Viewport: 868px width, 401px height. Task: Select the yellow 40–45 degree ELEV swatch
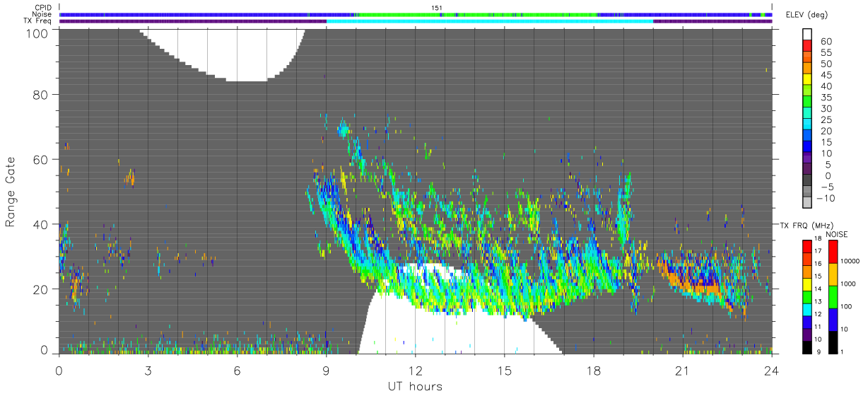807,79
